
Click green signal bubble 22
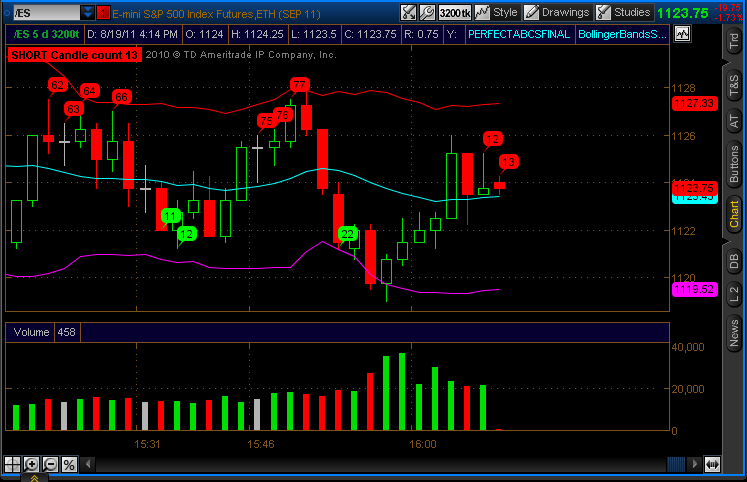coord(348,234)
